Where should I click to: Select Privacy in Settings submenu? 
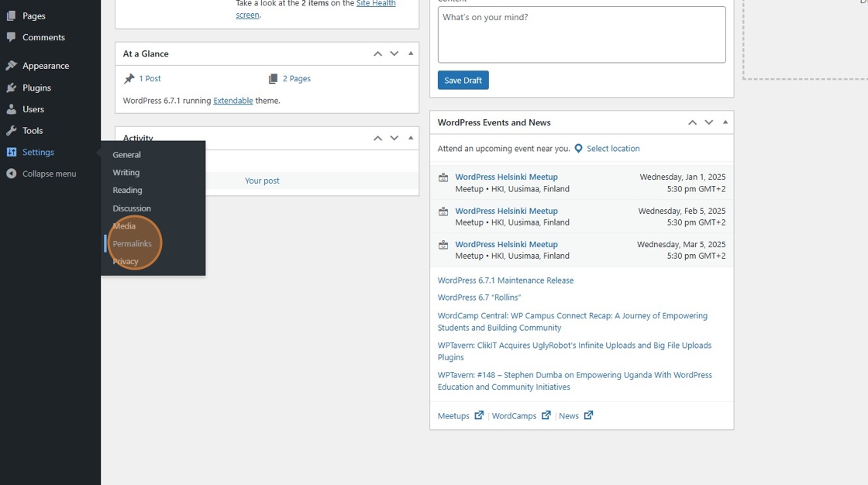coord(126,261)
